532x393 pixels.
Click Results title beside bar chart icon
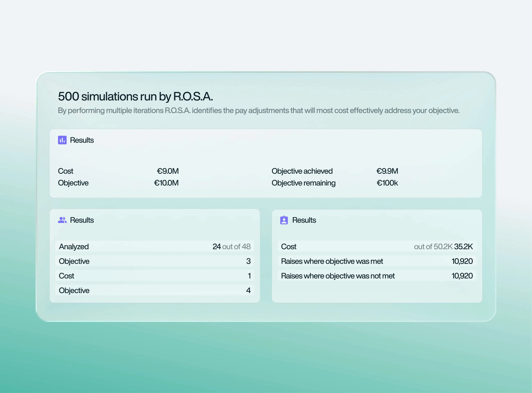(x=82, y=140)
